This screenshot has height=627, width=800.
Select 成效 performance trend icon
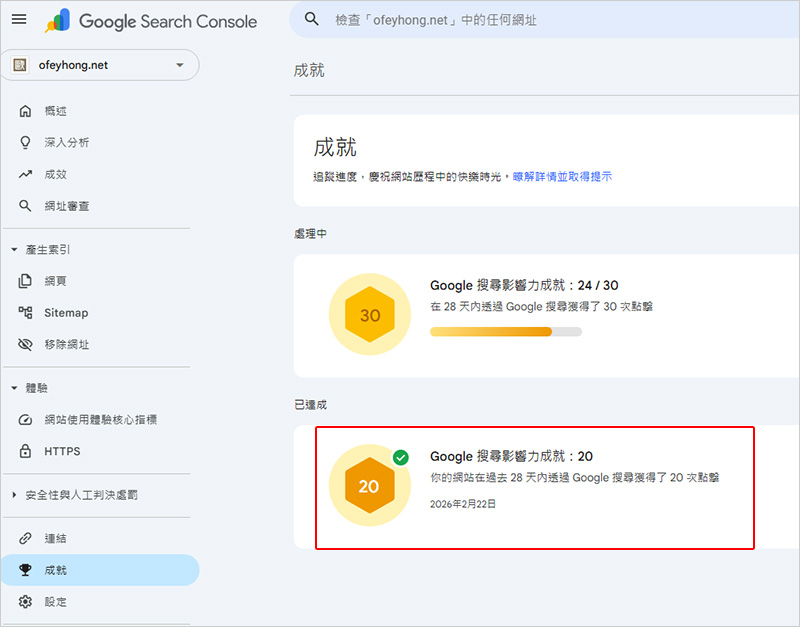26,174
